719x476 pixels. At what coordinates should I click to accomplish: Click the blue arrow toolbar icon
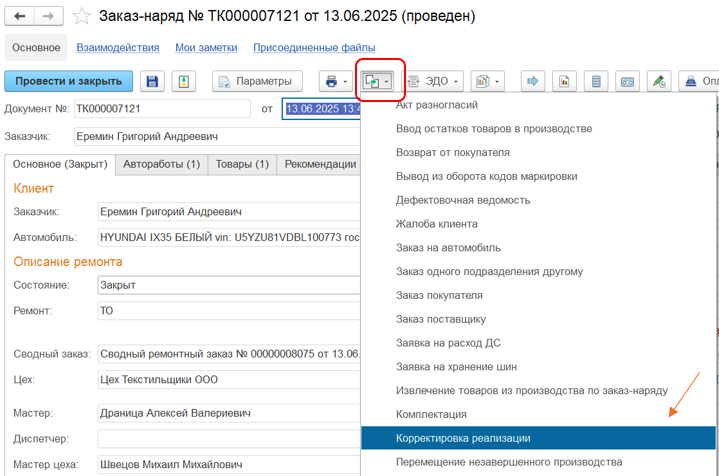(x=533, y=81)
